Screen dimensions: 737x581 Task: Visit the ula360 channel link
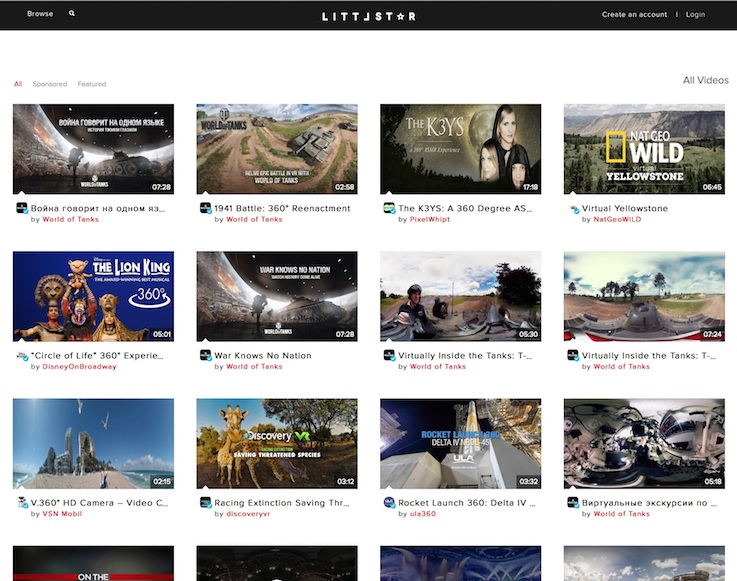pos(423,514)
